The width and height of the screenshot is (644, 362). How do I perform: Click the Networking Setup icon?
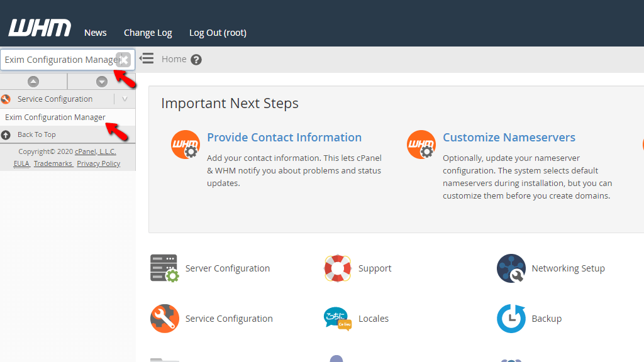click(511, 268)
